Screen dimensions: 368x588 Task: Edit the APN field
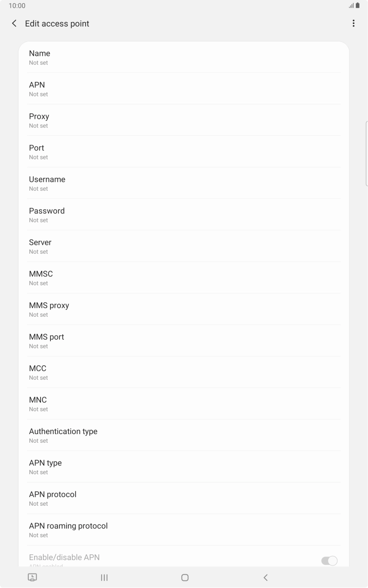[184, 89]
